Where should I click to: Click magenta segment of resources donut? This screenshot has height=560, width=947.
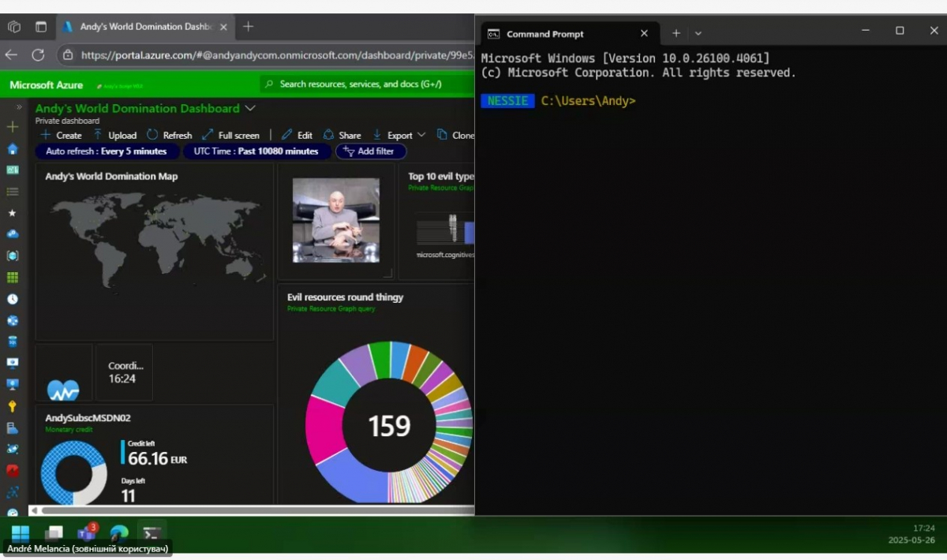pos(324,430)
